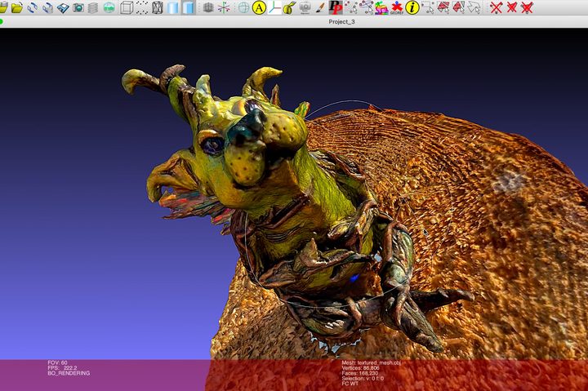The image size is (588, 391).
Task: Toggle the first blue cylinder fill mode
Action: tap(173, 7)
